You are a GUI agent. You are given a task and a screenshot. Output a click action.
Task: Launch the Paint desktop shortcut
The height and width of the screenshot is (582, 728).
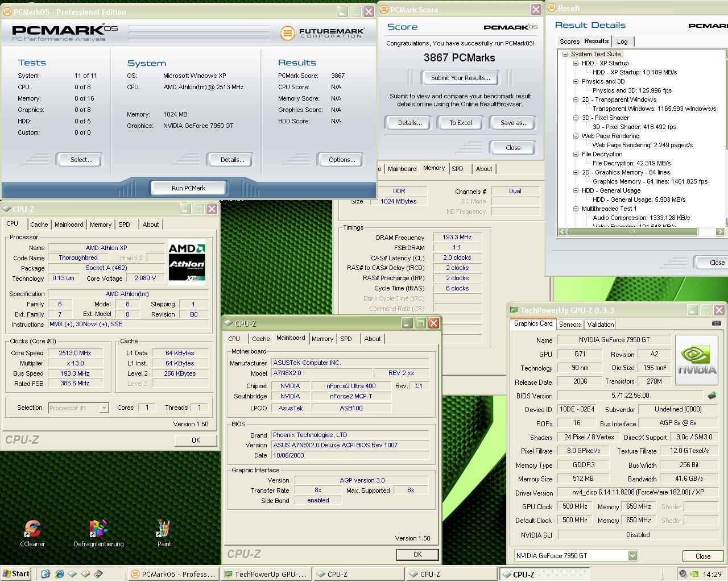tap(164, 533)
